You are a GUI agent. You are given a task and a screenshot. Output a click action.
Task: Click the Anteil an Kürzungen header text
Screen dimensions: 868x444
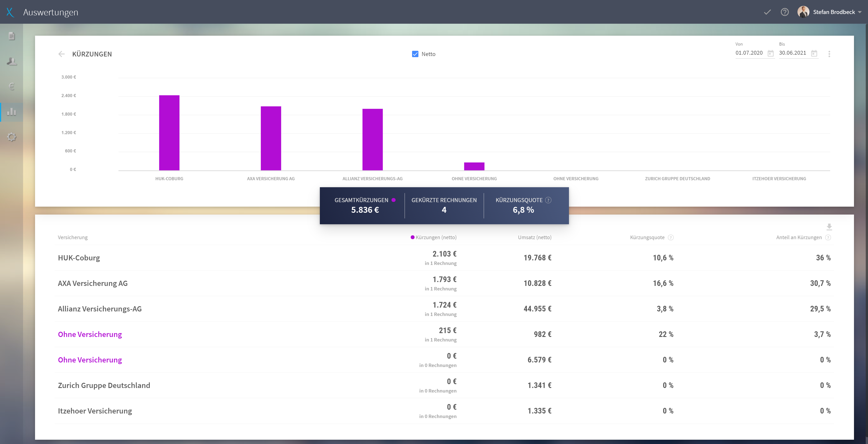[x=799, y=237]
